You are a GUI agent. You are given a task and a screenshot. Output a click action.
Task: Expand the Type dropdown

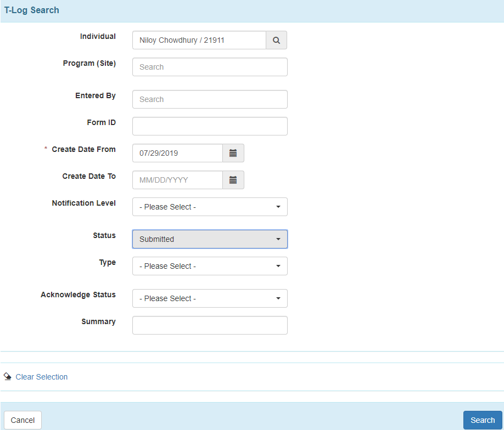click(210, 266)
